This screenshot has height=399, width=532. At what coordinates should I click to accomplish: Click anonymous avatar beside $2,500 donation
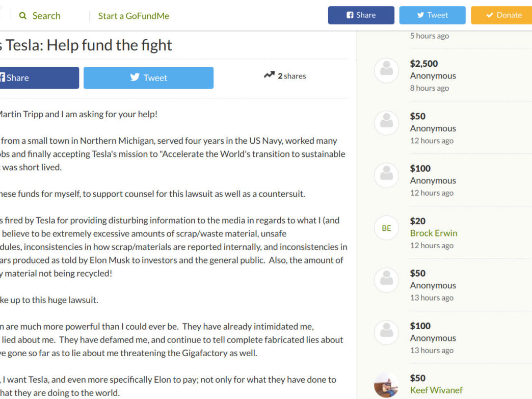(386, 70)
